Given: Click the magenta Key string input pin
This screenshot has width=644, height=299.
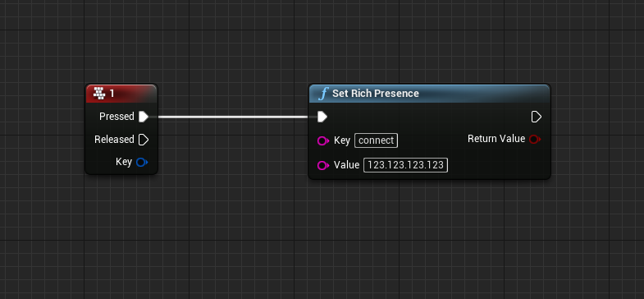Looking at the screenshot, I should pyautogui.click(x=323, y=141).
